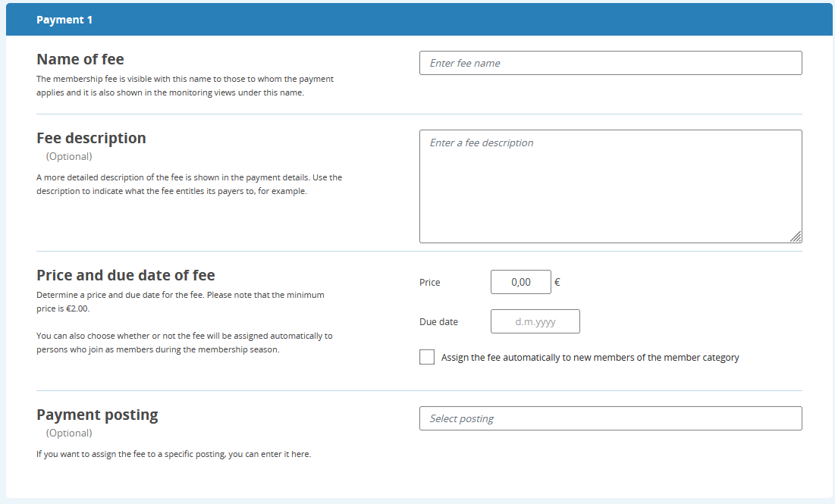
Task: Click the Due date field d.m.yyyy
Action: (x=535, y=321)
